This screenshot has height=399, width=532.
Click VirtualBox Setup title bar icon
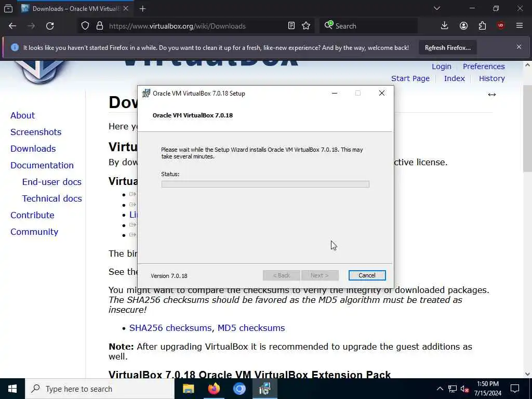click(146, 93)
